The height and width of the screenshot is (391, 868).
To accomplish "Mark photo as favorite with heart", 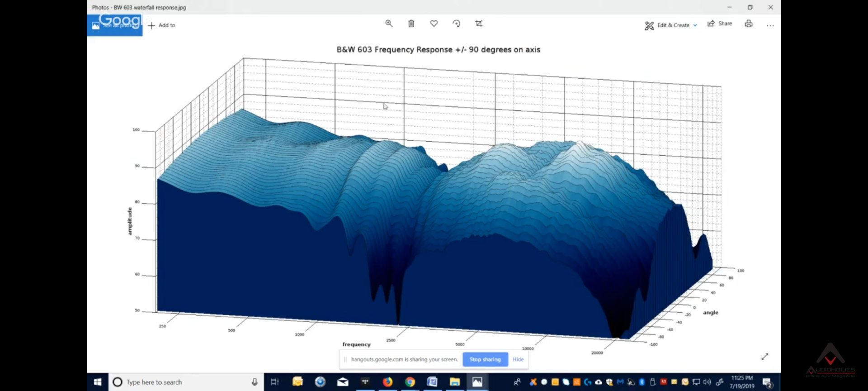I will tap(434, 24).
